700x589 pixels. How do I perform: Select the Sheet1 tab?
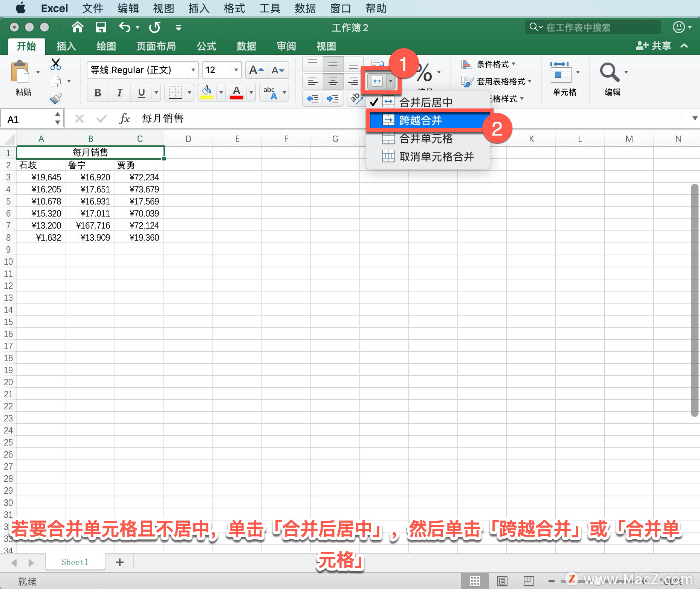pyautogui.click(x=75, y=562)
